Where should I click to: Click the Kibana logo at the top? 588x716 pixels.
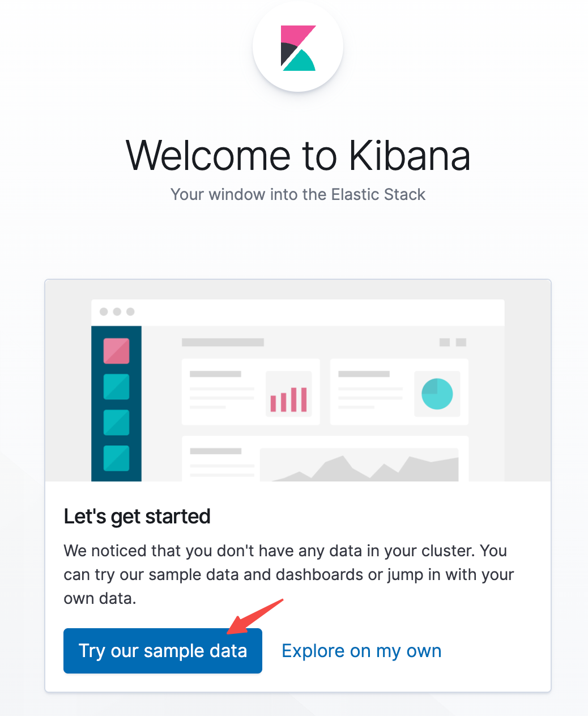[x=298, y=48]
